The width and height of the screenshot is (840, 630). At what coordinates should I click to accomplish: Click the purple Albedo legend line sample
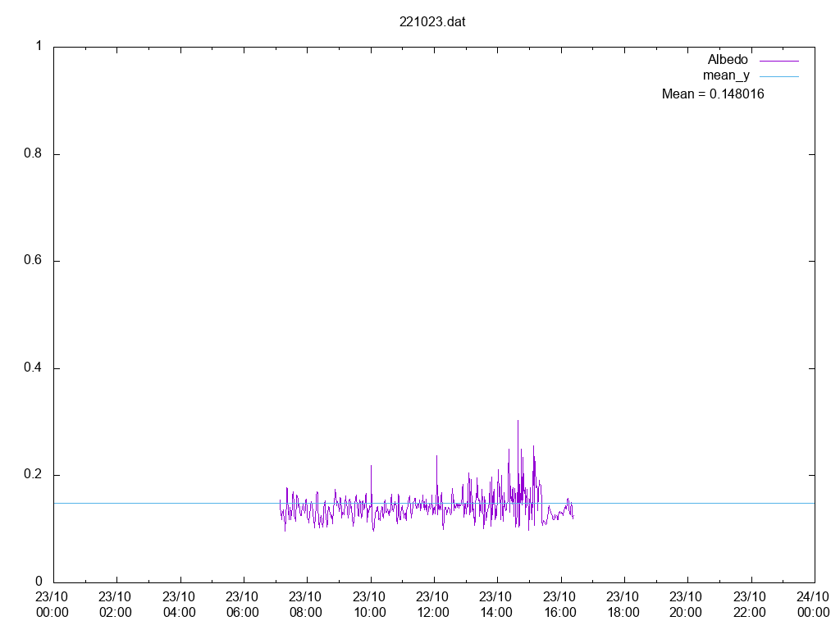click(779, 61)
